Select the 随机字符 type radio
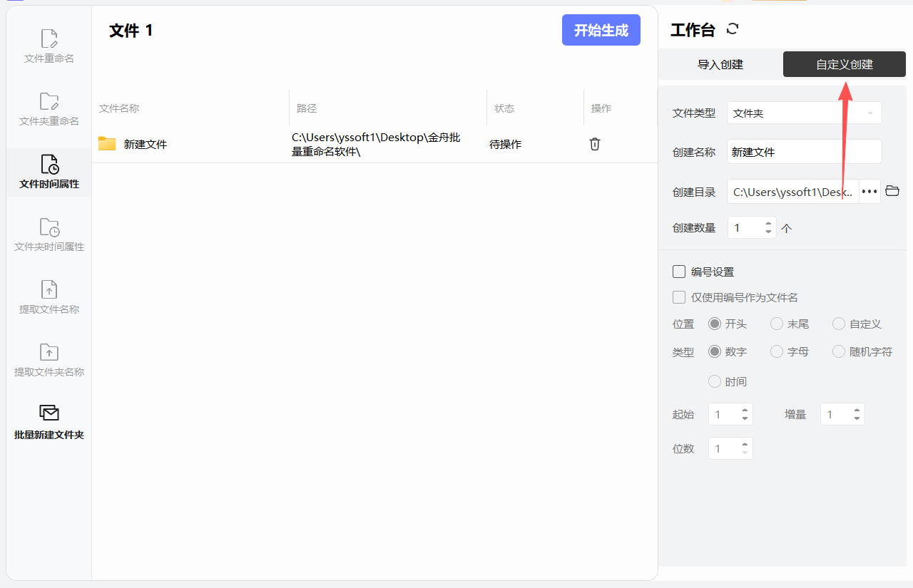 [x=839, y=351]
